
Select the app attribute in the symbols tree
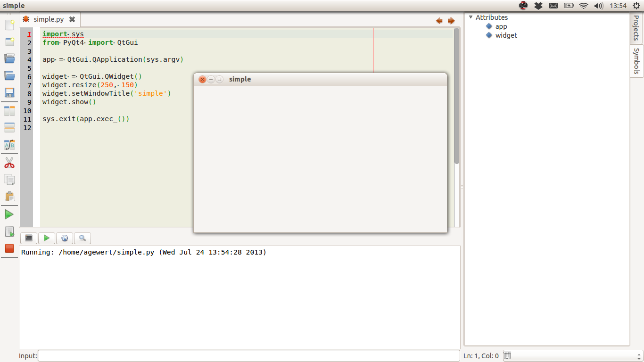(501, 26)
